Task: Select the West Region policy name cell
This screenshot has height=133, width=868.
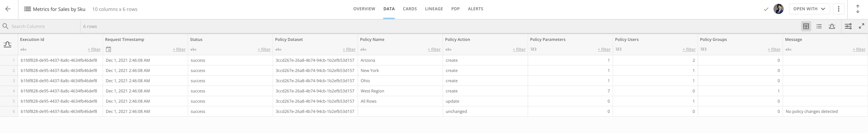Action: [x=372, y=91]
